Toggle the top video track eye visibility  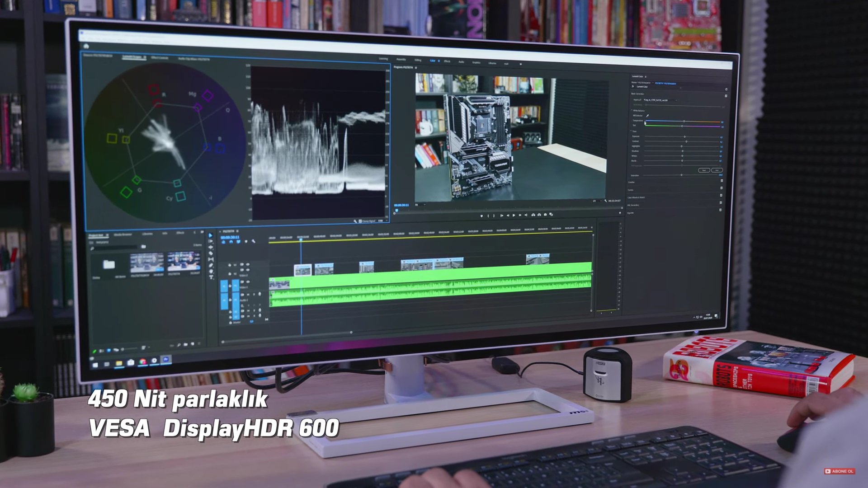coord(248,264)
